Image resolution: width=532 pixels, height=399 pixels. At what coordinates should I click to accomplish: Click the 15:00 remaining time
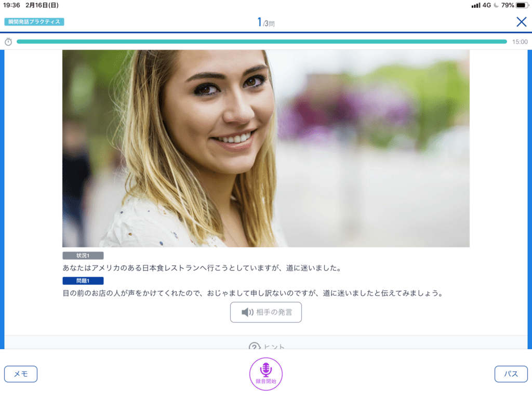pos(520,42)
